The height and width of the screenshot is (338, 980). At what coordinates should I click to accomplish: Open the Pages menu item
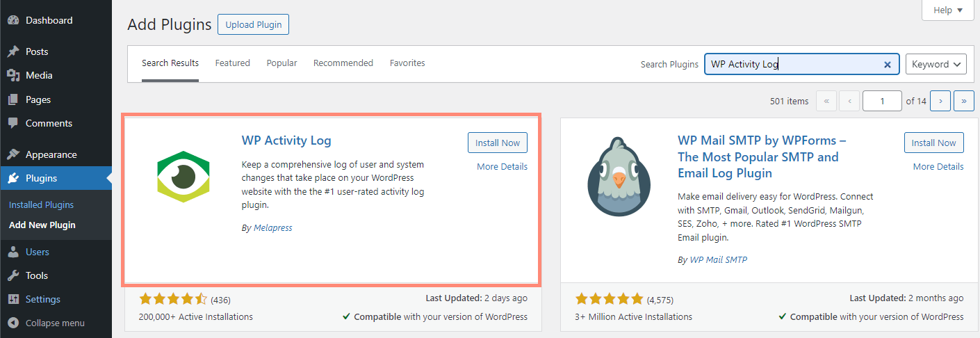(x=56, y=99)
